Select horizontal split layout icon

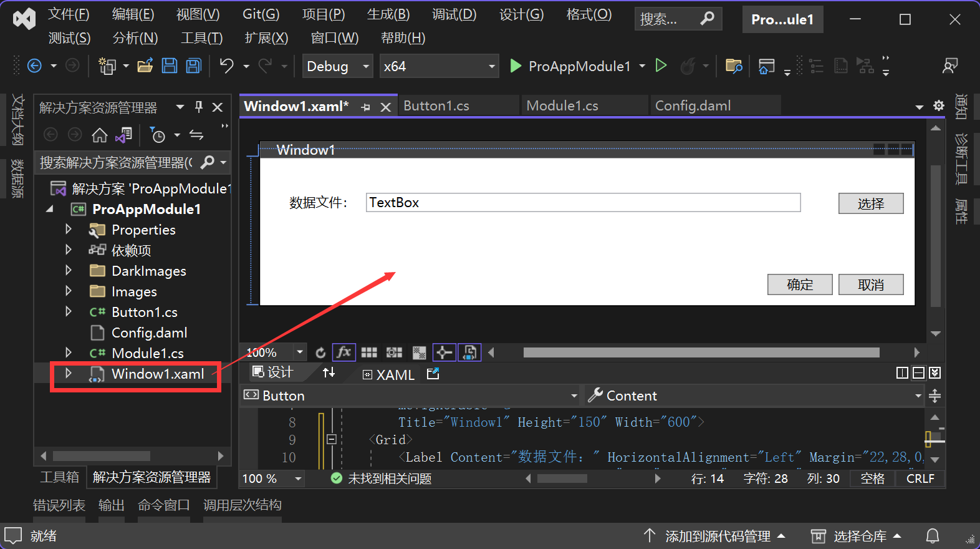[x=918, y=373]
